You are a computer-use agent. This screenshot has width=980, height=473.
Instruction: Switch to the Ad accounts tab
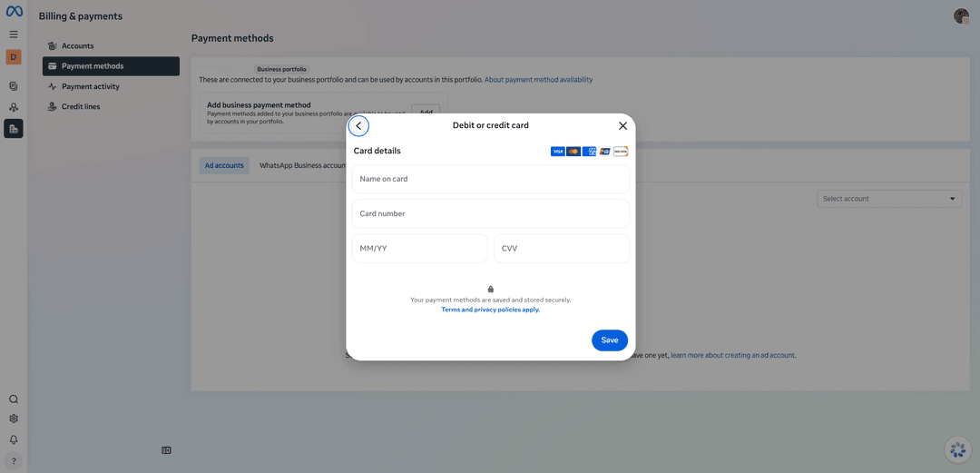point(224,166)
